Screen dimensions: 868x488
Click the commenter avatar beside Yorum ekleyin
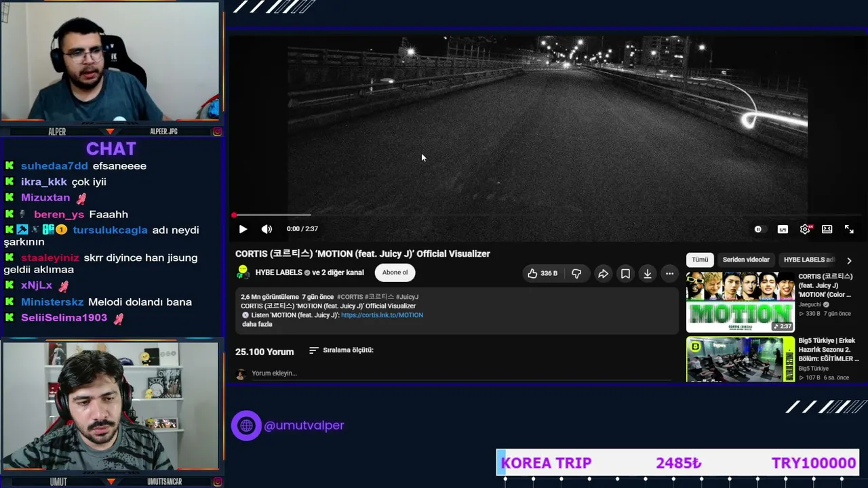tap(241, 374)
